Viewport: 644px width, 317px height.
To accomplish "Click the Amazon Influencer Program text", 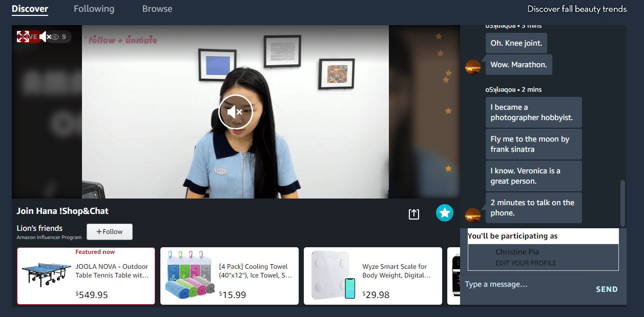I will tap(49, 237).
